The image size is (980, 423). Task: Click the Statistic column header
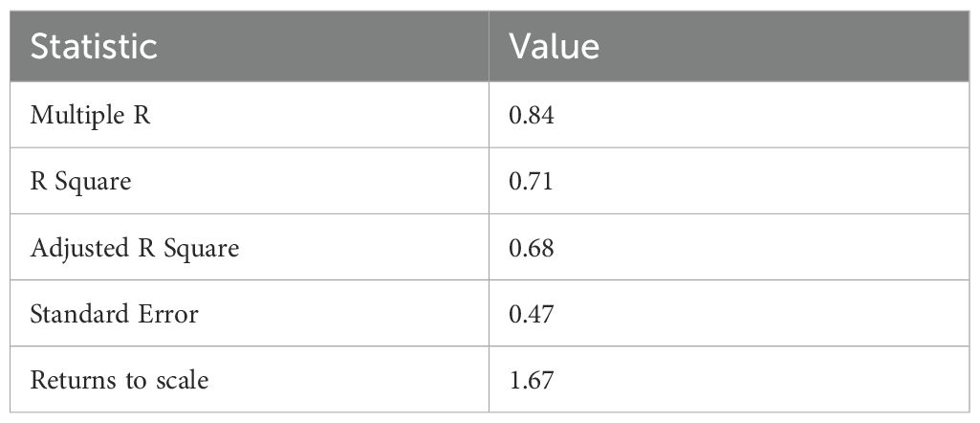click(x=94, y=47)
